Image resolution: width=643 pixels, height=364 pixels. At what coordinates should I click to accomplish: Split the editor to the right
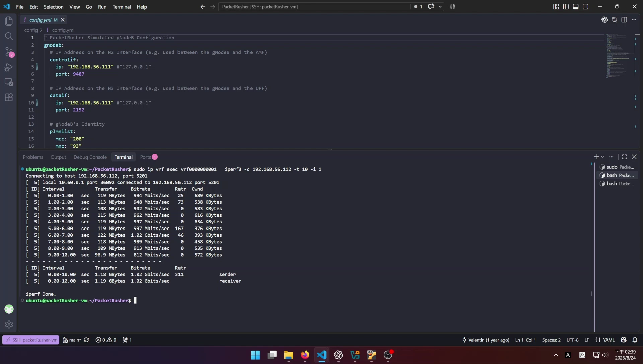tap(624, 20)
